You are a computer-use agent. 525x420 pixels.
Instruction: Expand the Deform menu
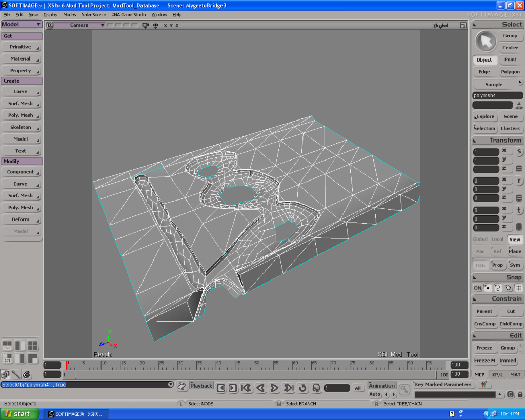[21, 219]
